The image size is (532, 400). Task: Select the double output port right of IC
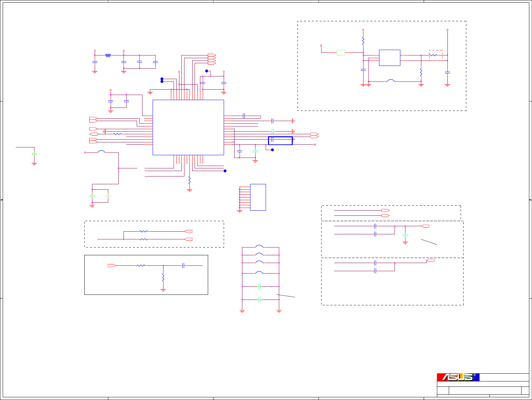tap(314, 135)
